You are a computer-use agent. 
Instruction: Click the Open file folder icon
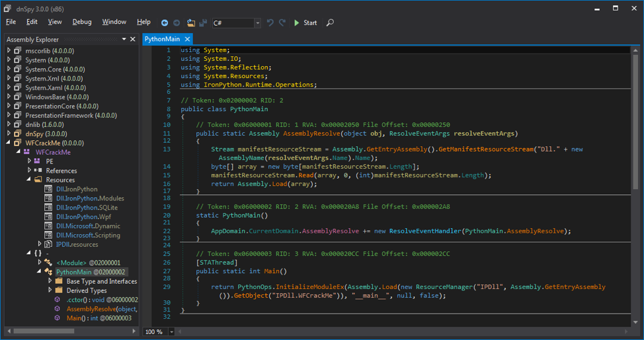(192, 22)
